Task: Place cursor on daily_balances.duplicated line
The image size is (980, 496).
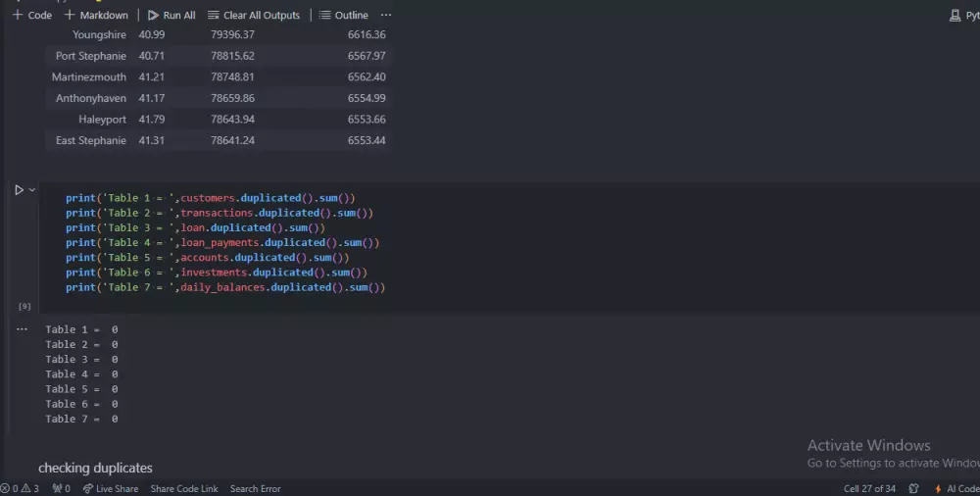Action: (225, 287)
